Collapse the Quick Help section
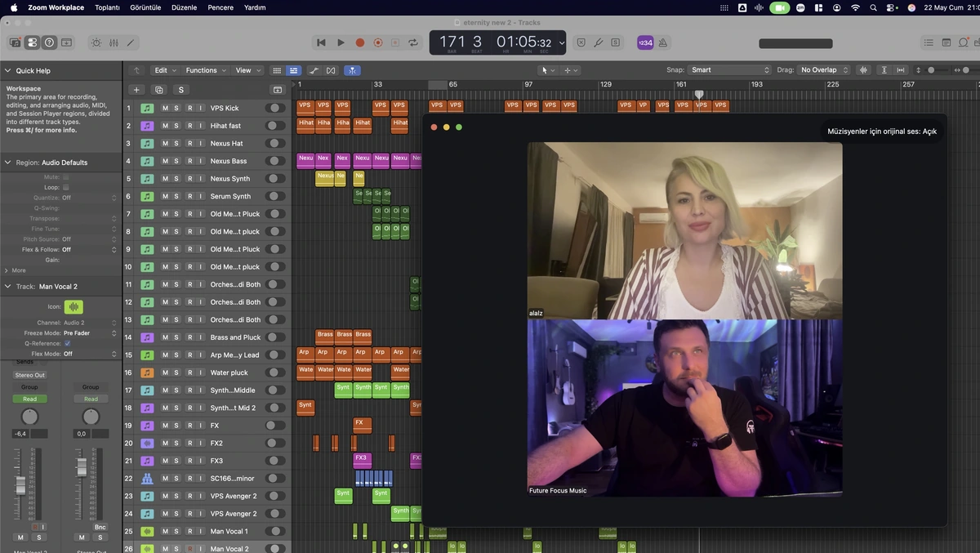980x553 pixels. [x=7, y=71]
